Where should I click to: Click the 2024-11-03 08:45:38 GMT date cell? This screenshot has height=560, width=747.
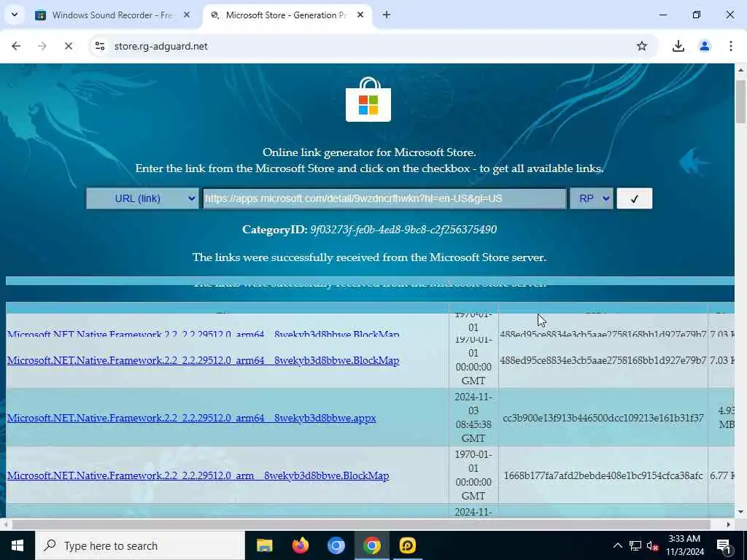[x=473, y=417]
